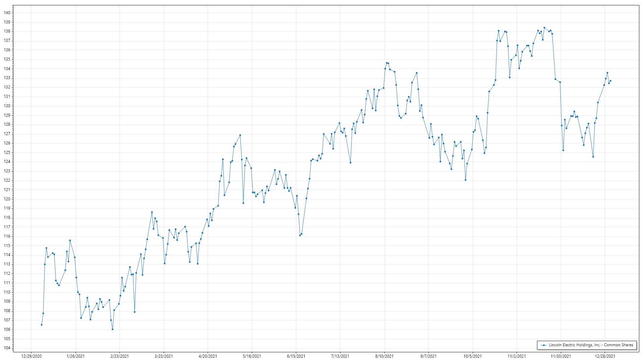Click the 9/7/2021 x-axis date label
This screenshot has height=362, width=644.
point(429,356)
